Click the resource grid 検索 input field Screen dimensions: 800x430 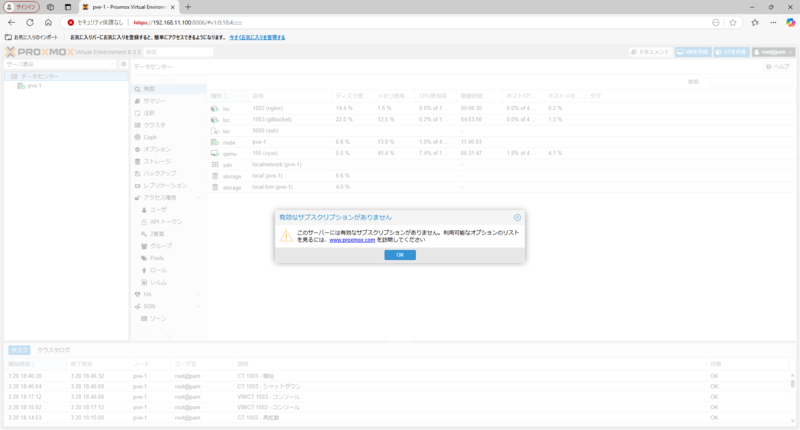tap(751, 82)
